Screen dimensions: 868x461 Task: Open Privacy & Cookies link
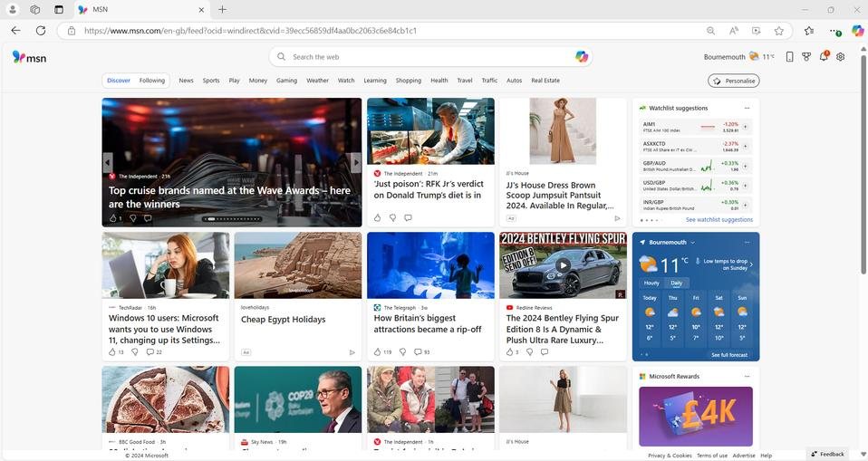670,456
